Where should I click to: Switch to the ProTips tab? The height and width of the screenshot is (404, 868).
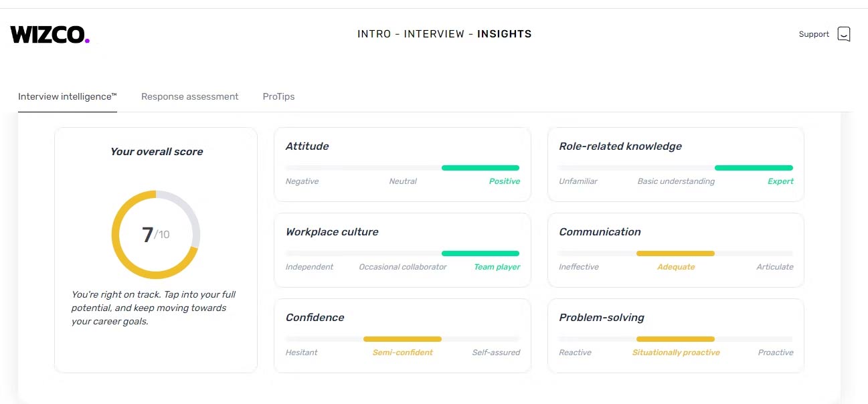coord(278,96)
